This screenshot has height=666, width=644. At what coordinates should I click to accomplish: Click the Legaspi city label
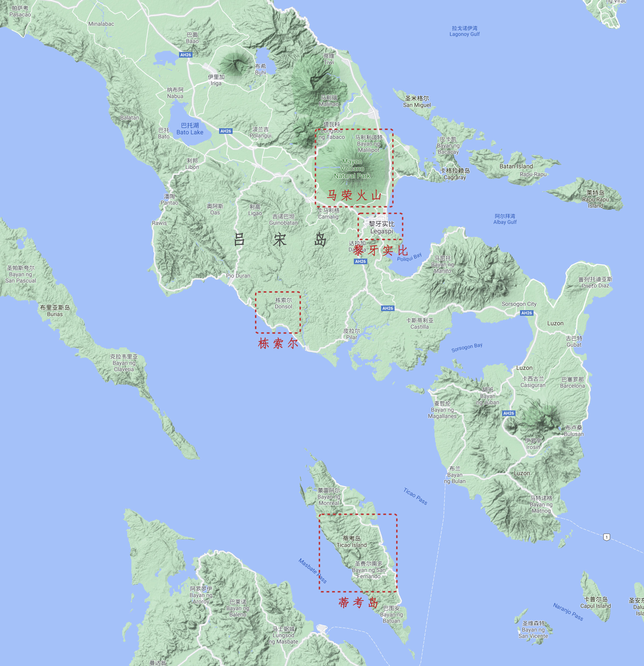pos(382,228)
